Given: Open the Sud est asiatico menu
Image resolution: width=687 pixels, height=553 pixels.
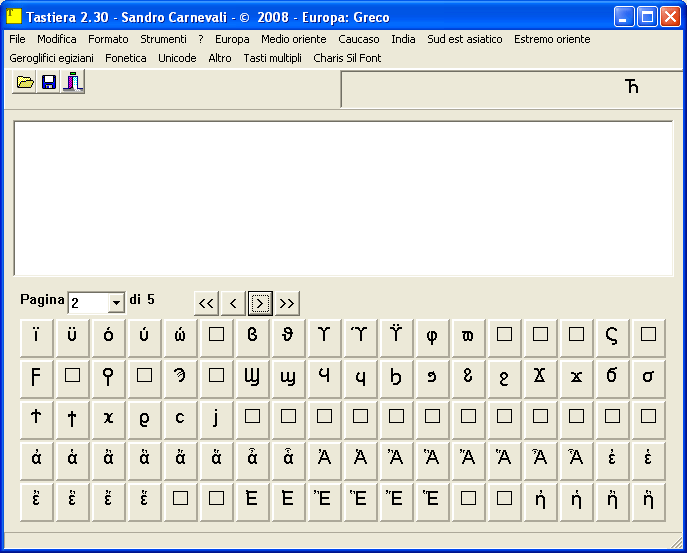Looking at the screenshot, I should [x=465, y=39].
